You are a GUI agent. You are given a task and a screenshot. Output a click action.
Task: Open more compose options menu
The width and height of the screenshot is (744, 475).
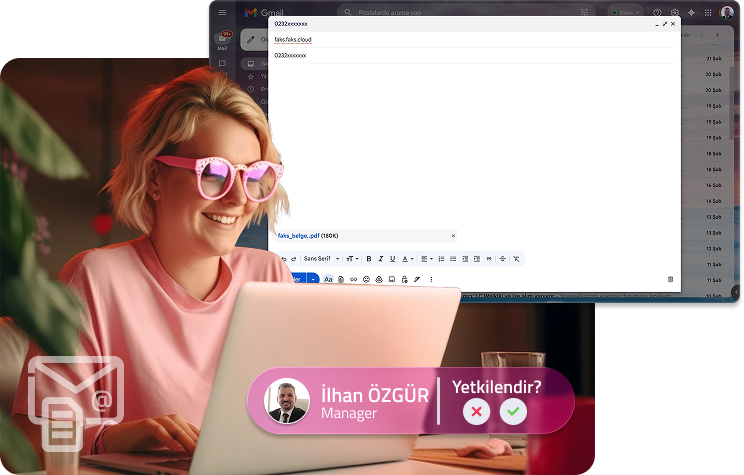coord(431,279)
